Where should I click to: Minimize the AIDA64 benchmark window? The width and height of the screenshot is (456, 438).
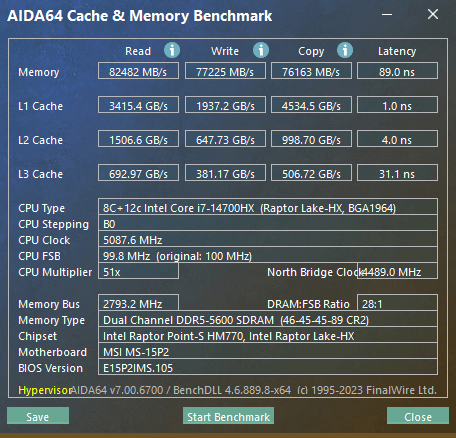click(387, 14)
